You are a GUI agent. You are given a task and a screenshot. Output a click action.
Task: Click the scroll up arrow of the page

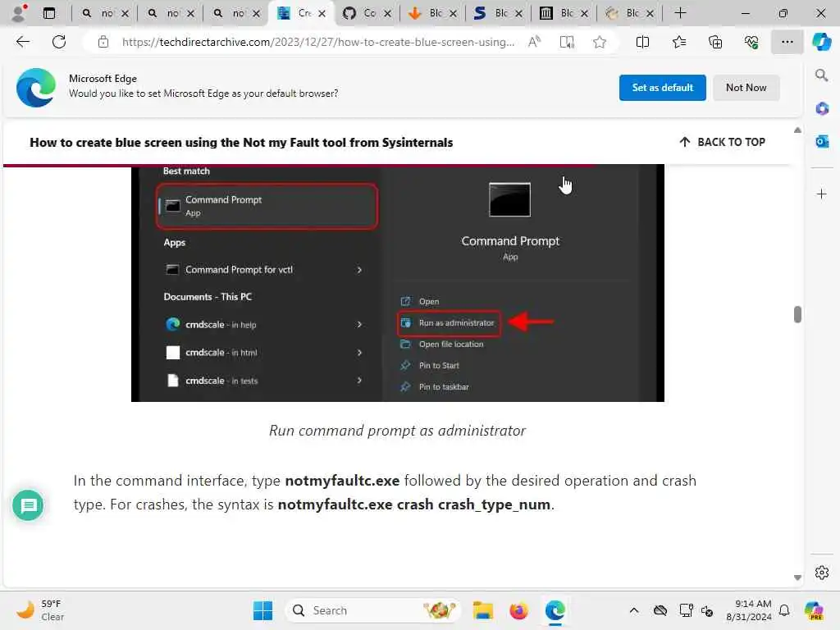(x=797, y=130)
